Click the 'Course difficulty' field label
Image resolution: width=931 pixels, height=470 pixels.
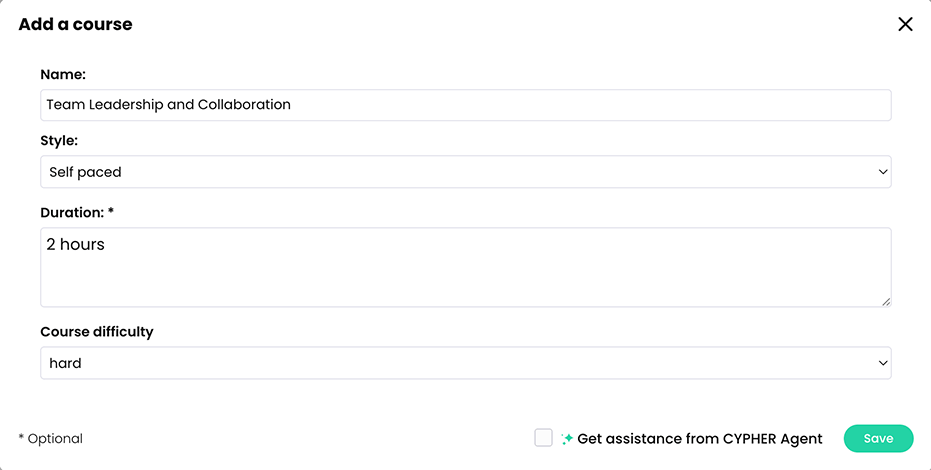click(97, 332)
